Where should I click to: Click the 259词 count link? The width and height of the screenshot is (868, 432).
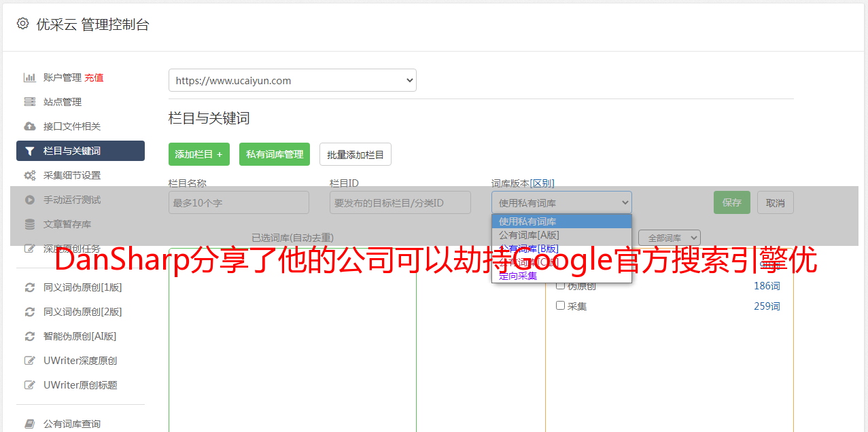767,306
